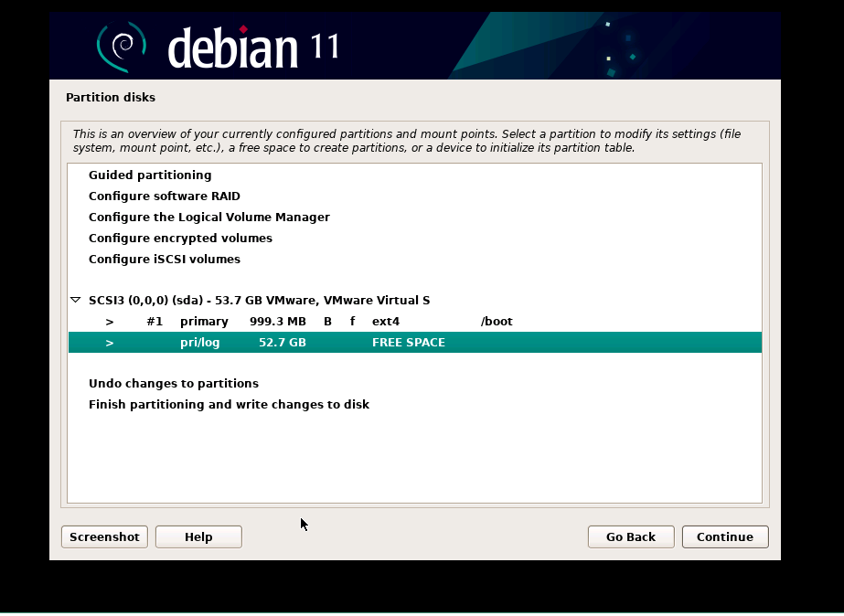Screen dimensions: 844x616
Task: Click the Partition disks heading
Action: click(111, 98)
